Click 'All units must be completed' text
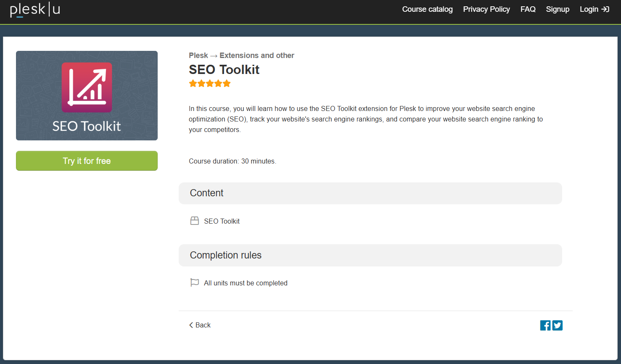The width and height of the screenshot is (621, 364). 246,283
